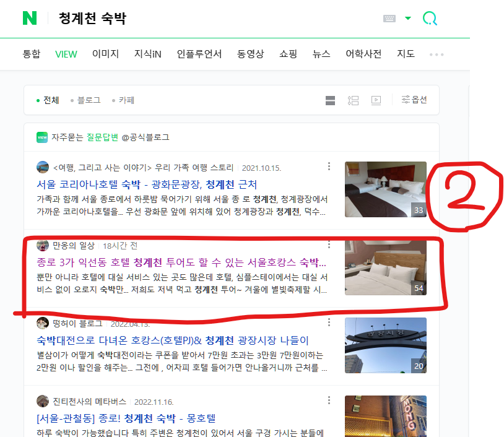
Task: Open the 청계천 숙박 - 몽호텔 post title
Action: (x=126, y=418)
